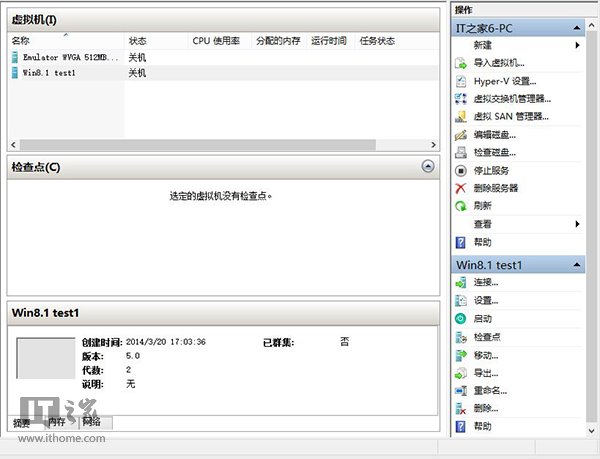Click the 重命名 rename icon
Screen dimensions: 600x459
[x=461, y=391]
